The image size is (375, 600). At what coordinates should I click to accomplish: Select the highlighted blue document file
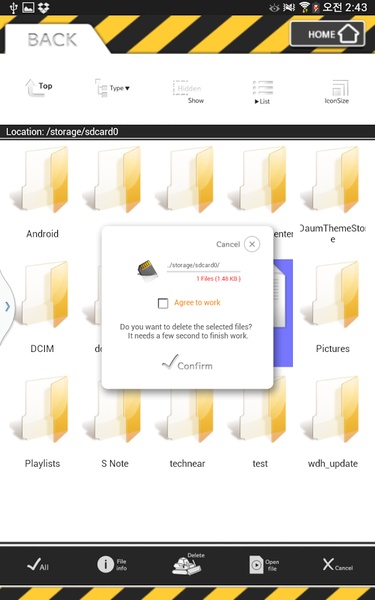coord(283,313)
